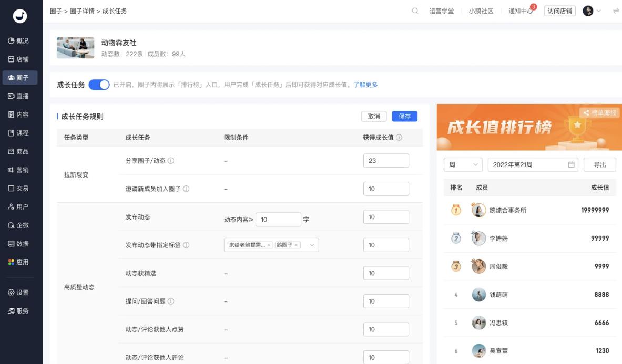Click the calendar icon in week picker
The height and width of the screenshot is (364, 622).
tap(571, 164)
